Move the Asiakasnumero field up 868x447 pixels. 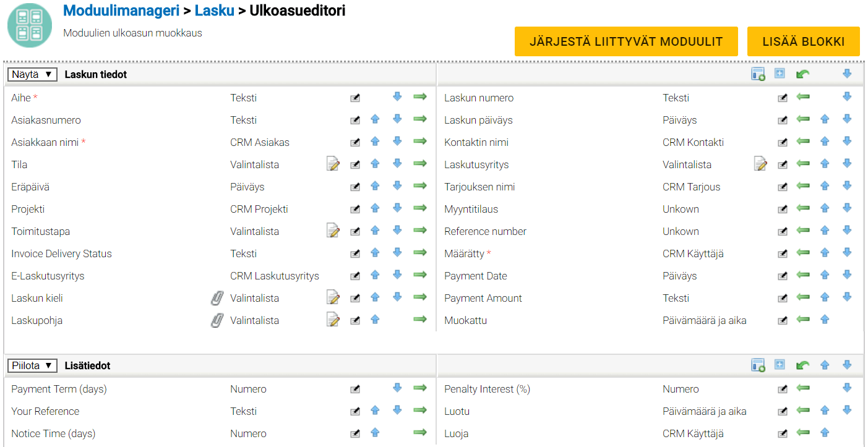pos(375,119)
